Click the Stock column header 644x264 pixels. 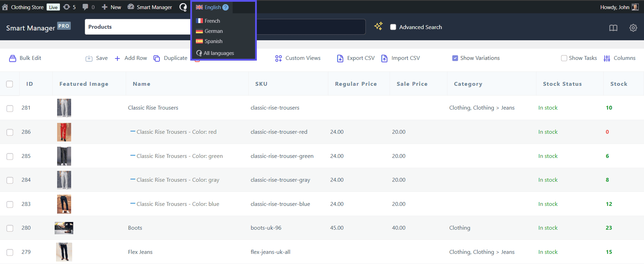pos(619,84)
